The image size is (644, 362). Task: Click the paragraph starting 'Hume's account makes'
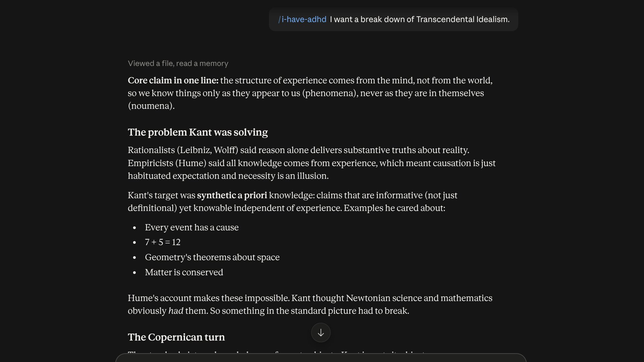pos(310,304)
